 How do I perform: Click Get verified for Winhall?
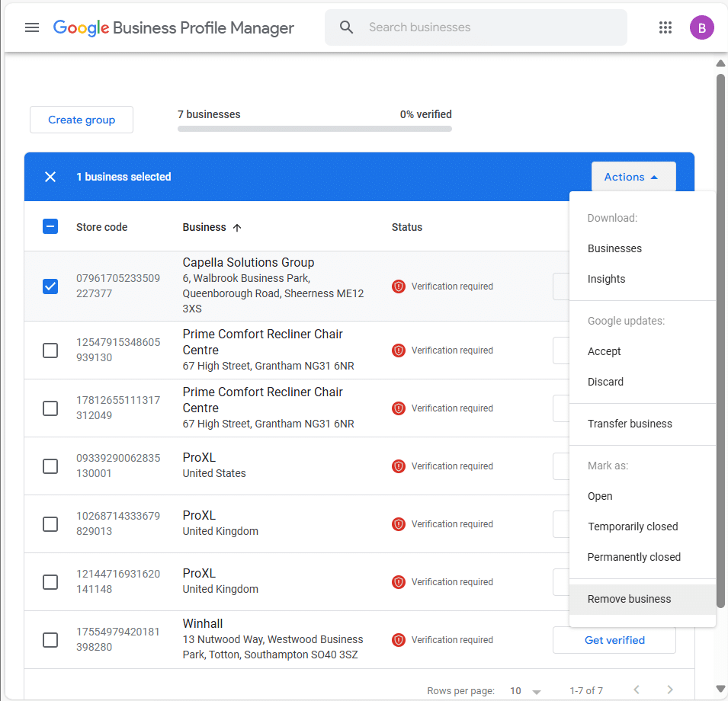[614, 640]
